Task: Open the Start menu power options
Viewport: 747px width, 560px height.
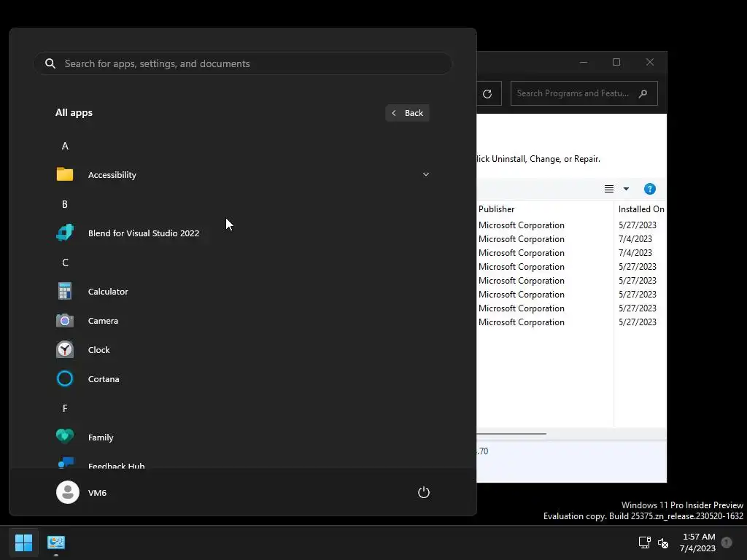Action: [424, 492]
